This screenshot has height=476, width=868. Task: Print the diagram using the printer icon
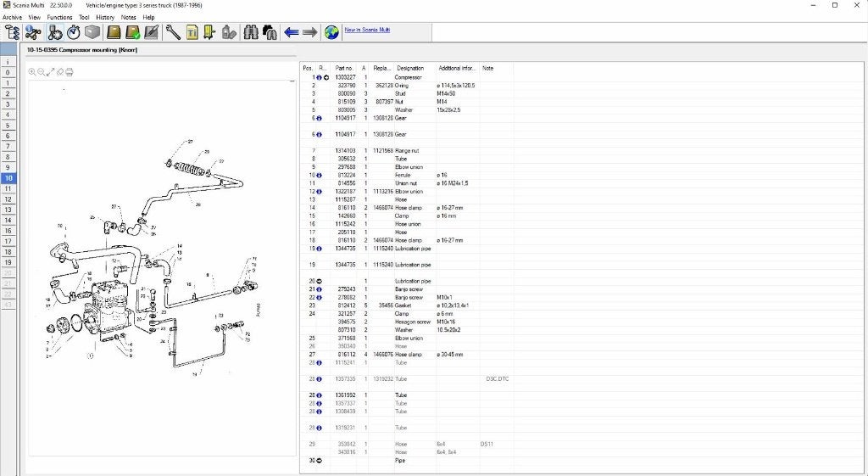click(70, 72)
